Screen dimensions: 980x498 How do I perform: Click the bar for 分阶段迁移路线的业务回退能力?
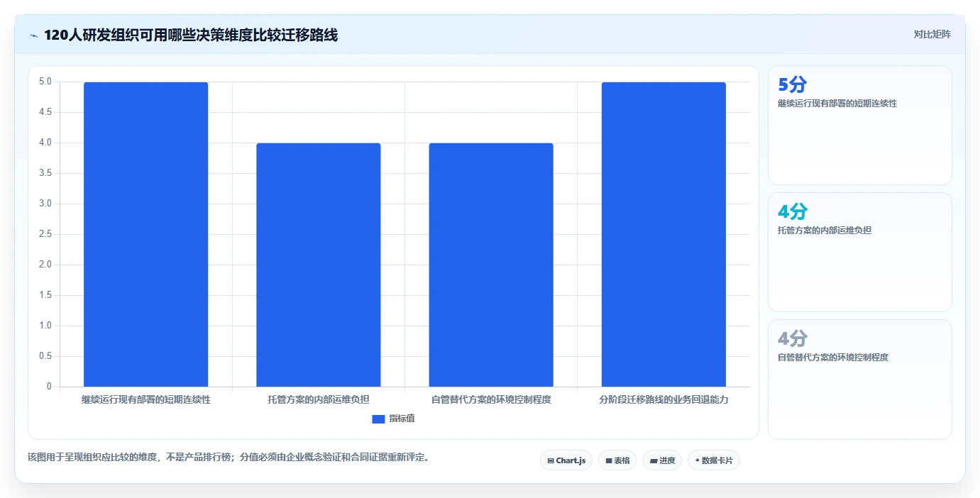664,234
